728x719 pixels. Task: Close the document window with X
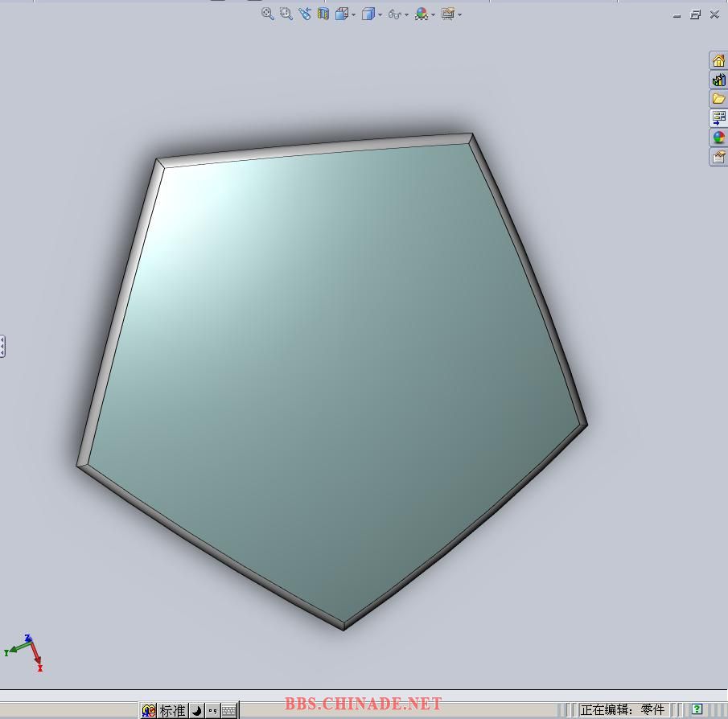pyautogui.click(x=714, y=14)
